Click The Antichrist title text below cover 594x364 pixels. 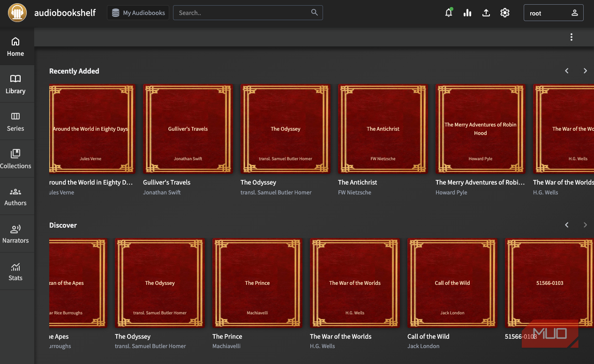(357, 182)
